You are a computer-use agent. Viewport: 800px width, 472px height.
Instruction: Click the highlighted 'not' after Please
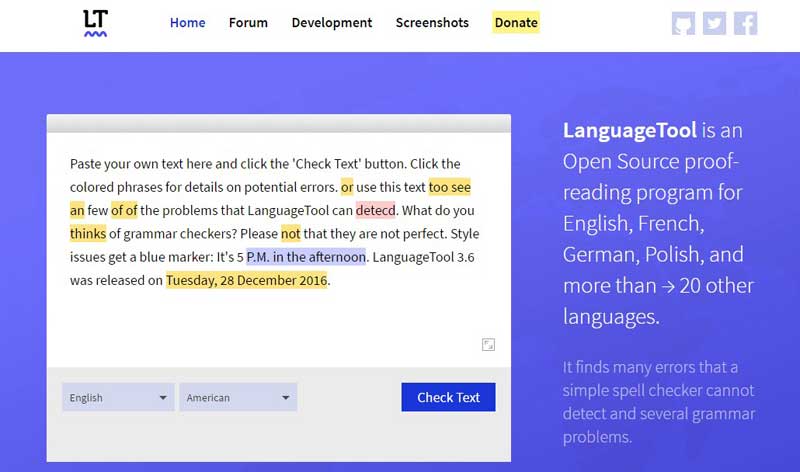[291, 234]
